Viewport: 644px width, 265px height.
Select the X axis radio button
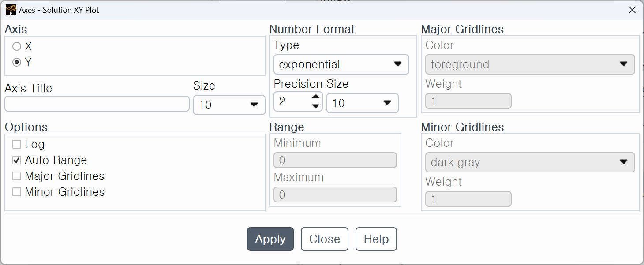pos(17,46)
